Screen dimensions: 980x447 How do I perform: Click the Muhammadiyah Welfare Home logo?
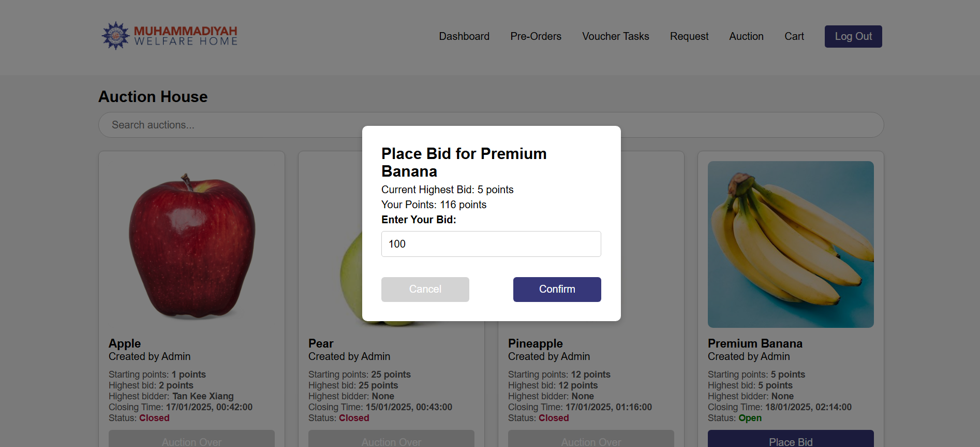(x=170, y=36)
